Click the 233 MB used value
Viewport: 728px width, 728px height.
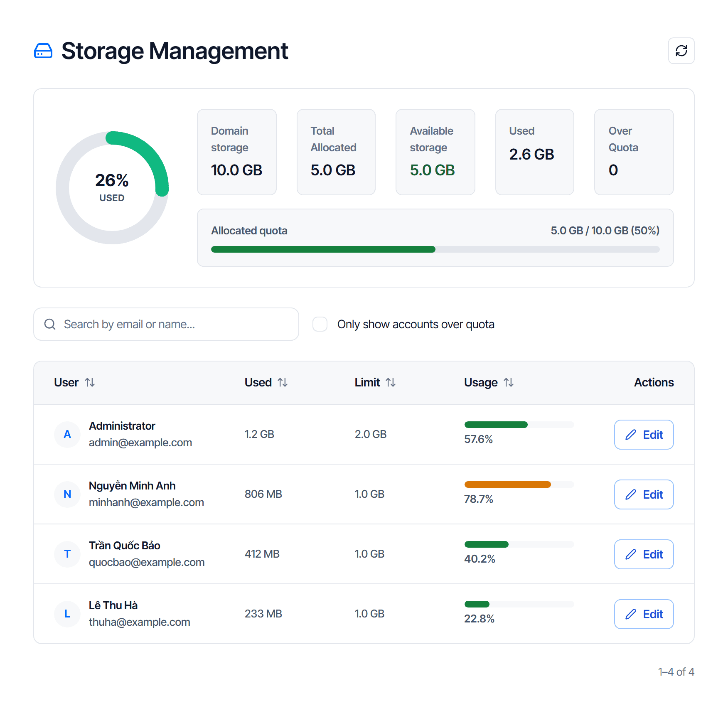pos(263,614)
